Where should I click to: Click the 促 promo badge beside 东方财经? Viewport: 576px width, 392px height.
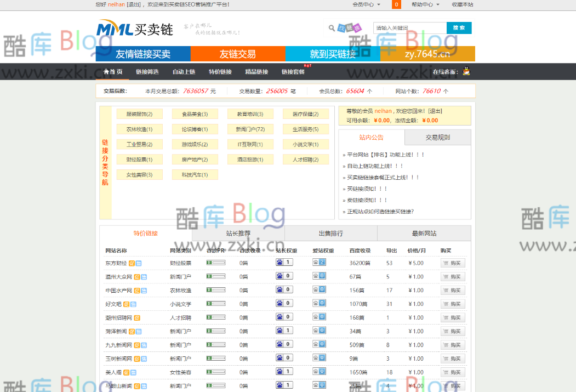point(133,263)
